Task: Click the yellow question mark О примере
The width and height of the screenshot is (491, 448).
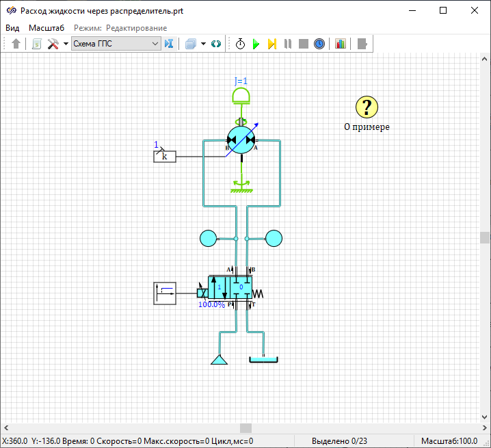Action: tap(367, 107)
